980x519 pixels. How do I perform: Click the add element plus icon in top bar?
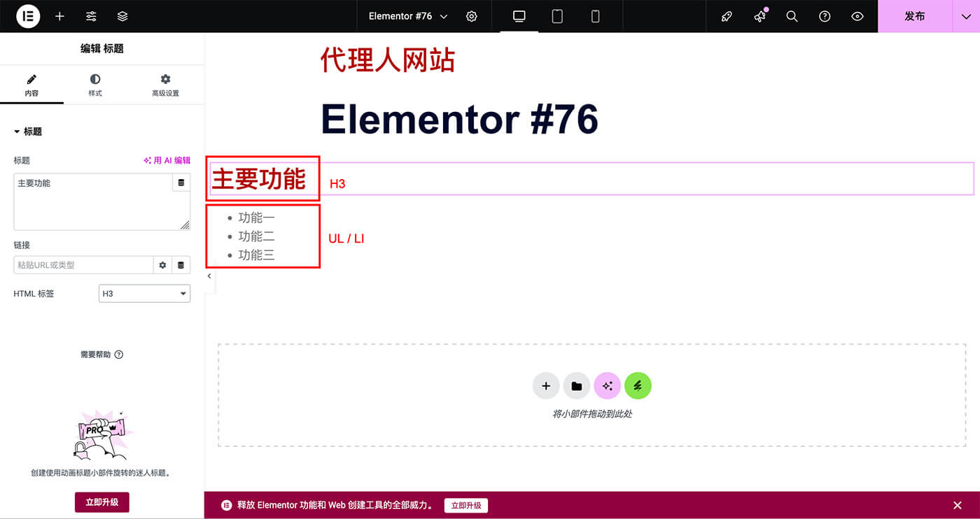[x=59, y=16]
